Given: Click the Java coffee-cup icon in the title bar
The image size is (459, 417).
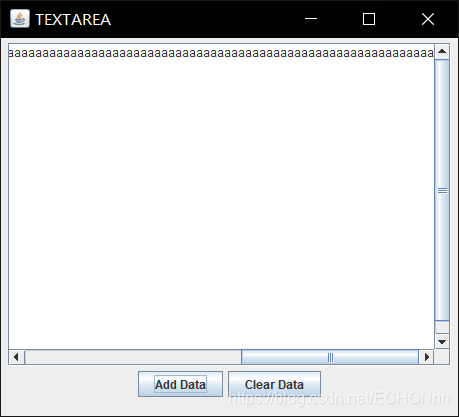Looking at the screenshot, I should 20,19.
